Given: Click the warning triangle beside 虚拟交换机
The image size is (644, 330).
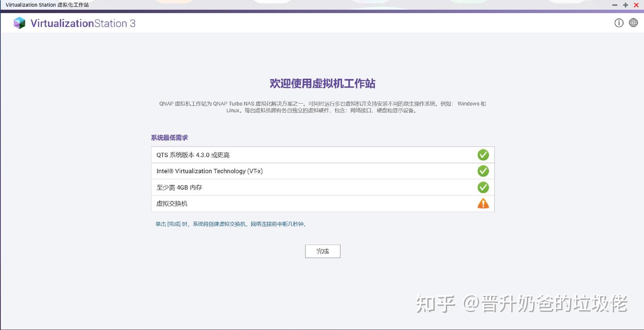Looking at the screenshot, I should (x=483, y=204).
